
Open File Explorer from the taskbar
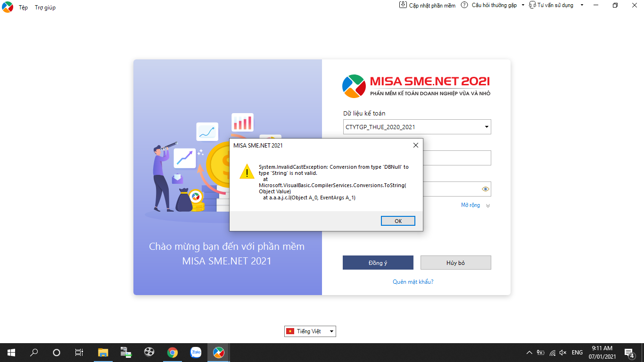(x=103, y=353)
